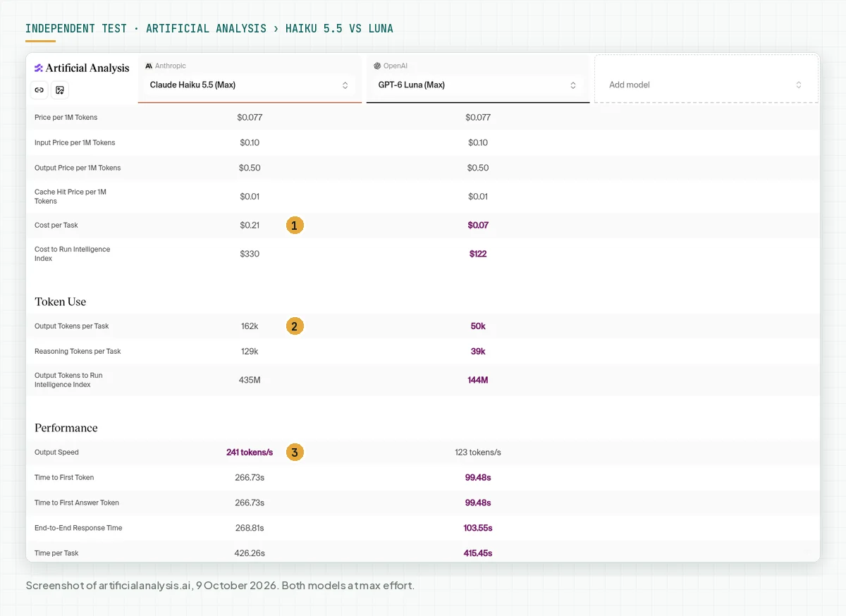Click the $0.07 cost per task value
Viewport: 846px width, 616px height.
click(478, 226)
